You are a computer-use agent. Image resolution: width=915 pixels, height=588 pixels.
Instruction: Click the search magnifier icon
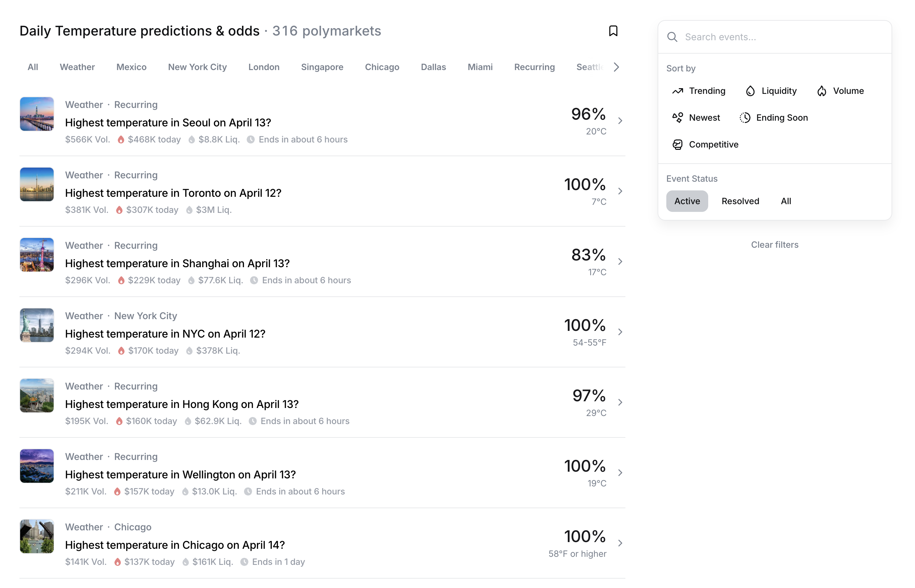(672, 37)
